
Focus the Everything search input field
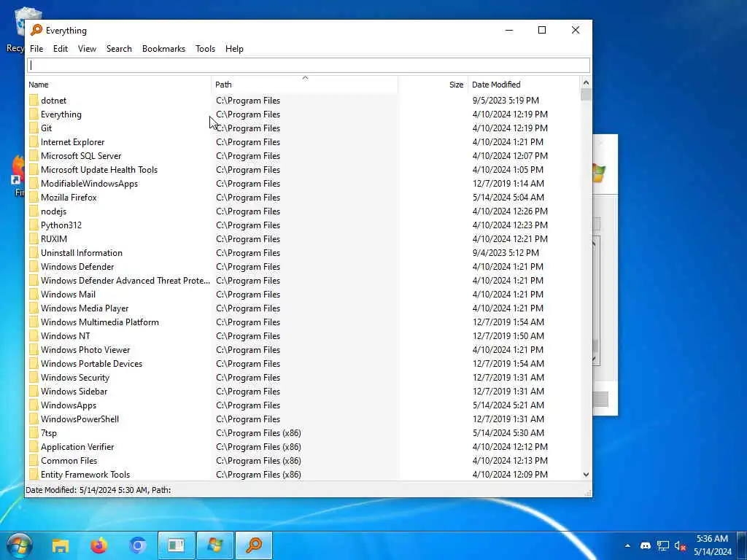(x=309, y=65)
